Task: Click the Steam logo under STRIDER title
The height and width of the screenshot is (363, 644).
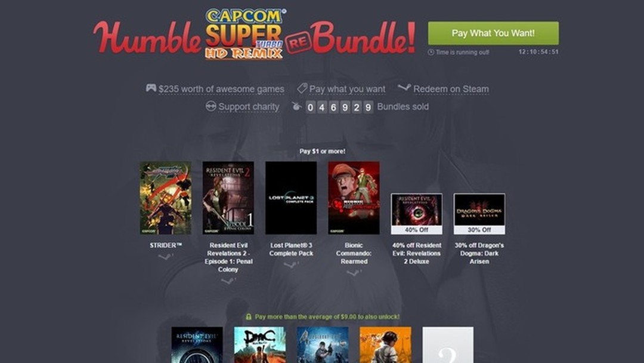Action: click(166, 257)
